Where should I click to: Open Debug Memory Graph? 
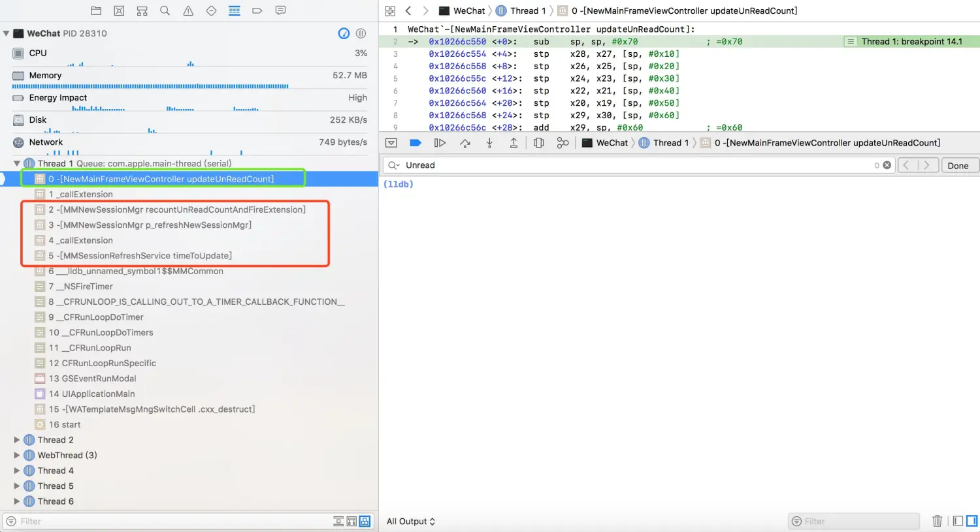point(563,143)
